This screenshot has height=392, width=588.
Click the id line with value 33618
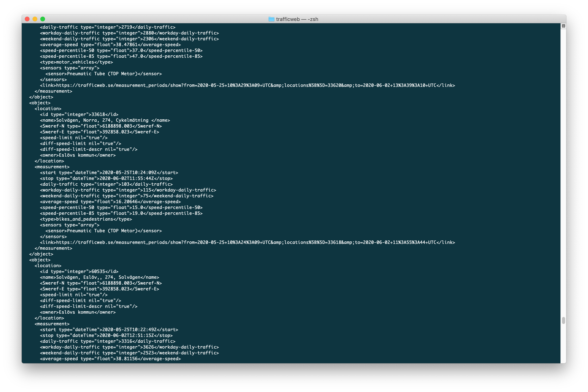click(79, 115)
